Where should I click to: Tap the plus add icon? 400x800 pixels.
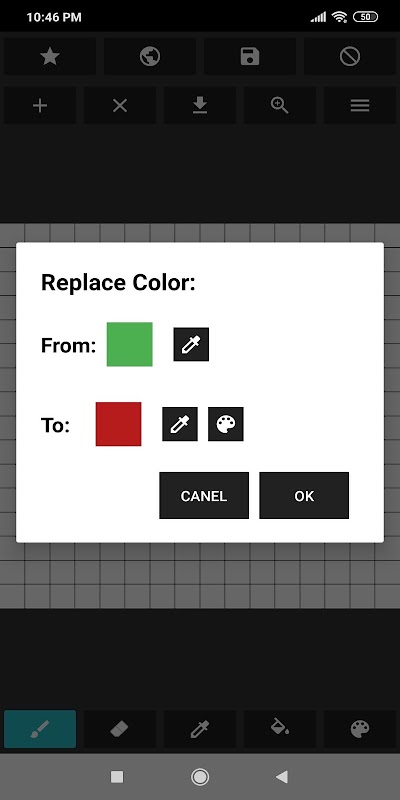[40, 106]
